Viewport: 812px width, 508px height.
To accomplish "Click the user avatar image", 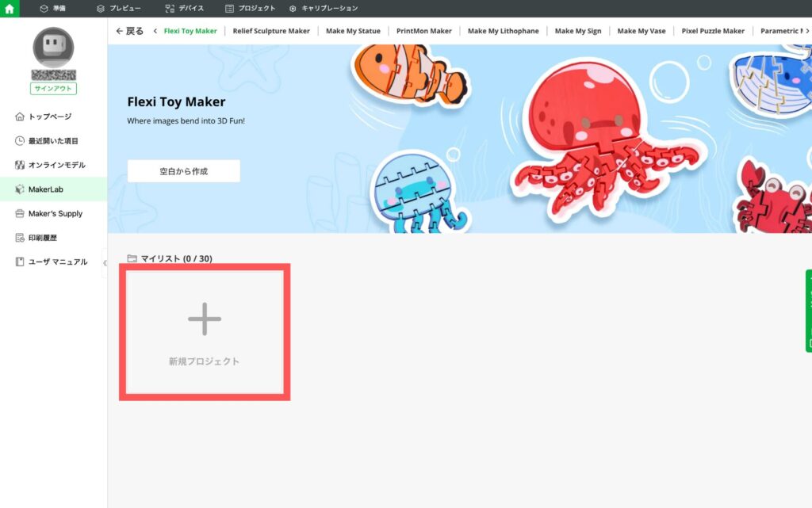I will pos(53,47).
